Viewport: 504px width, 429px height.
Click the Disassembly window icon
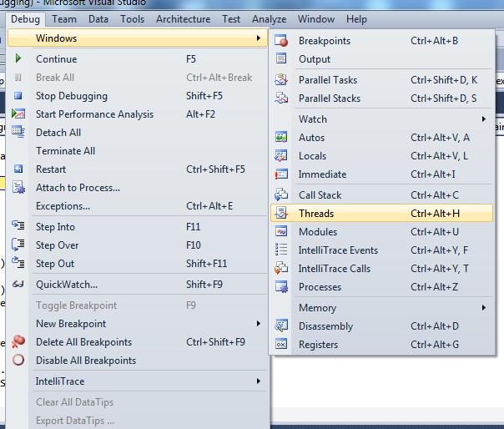[281, 326]
